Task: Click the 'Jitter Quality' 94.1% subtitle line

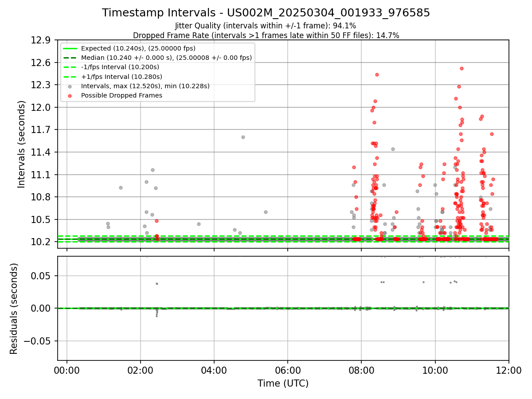Action: [x=266, y=26]
